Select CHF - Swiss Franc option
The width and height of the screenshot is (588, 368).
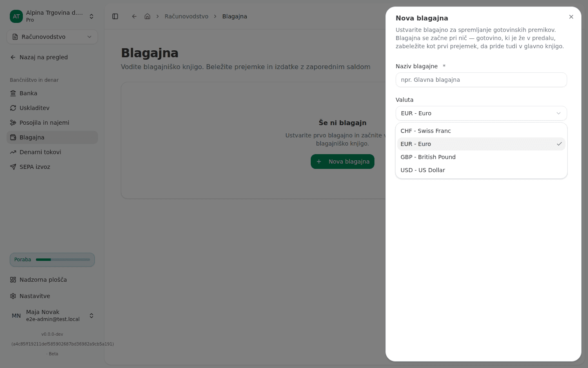coord(481,131)
